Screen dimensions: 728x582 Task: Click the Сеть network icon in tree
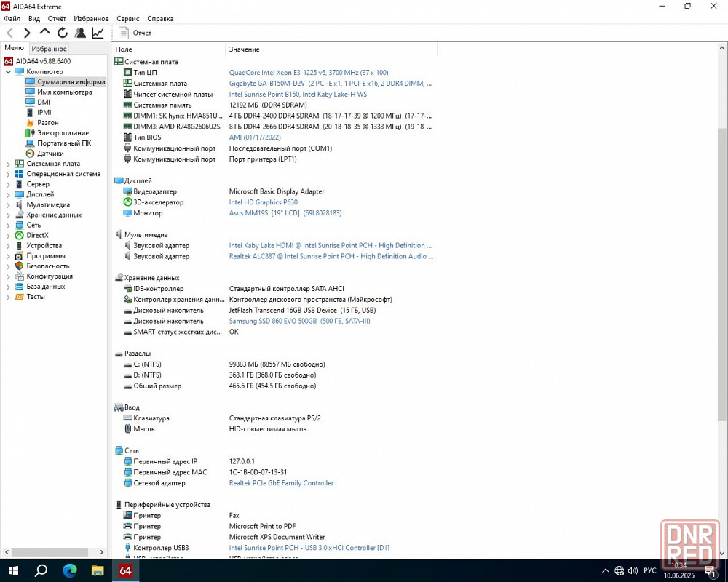click(19, 225)
